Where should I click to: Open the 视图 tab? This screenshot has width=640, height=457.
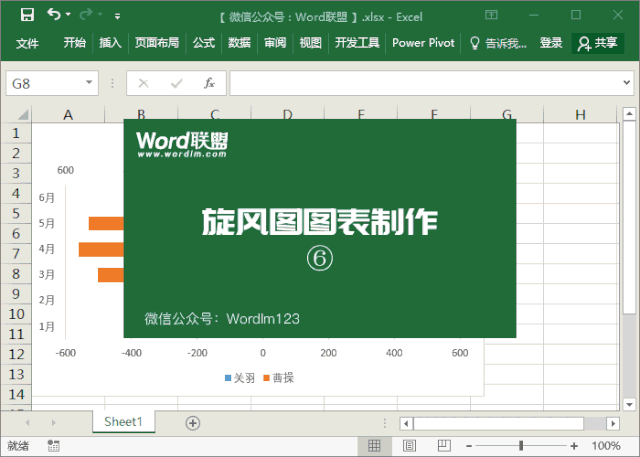click(x=310, y=43)
